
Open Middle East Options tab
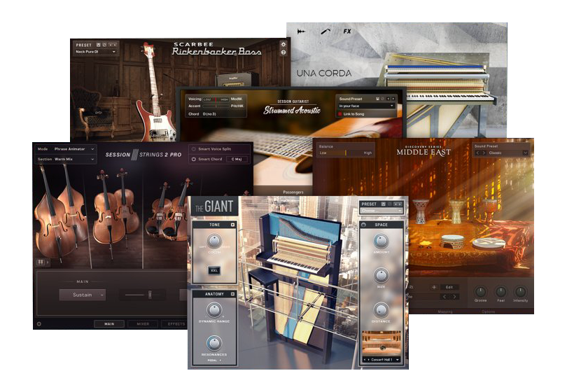click(488, 311)
